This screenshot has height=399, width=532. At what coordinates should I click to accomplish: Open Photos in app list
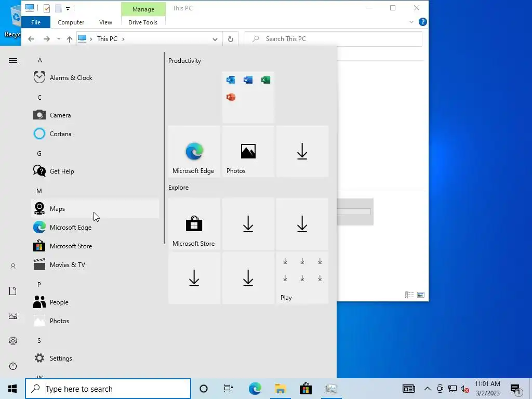click(x=95, y=321)
